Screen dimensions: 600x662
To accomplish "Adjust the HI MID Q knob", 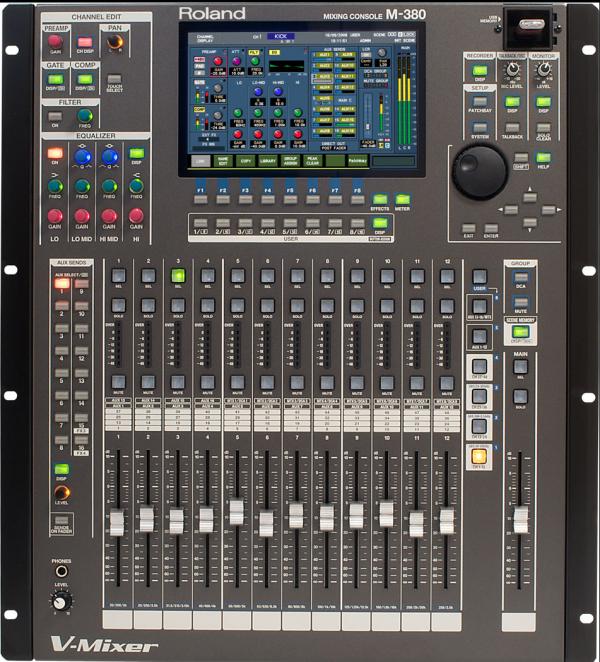I will [x=109, y=157].
